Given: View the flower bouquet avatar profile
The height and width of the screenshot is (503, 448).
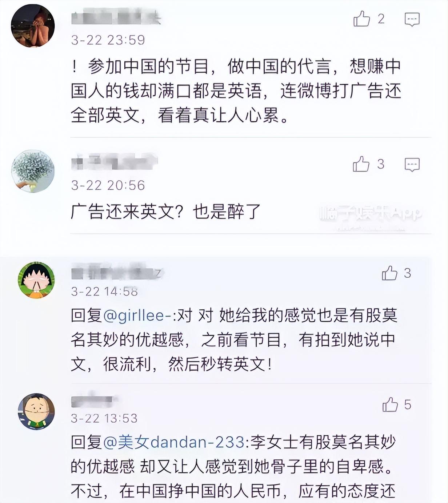Looking at the screenshot, I should [33, 171].
